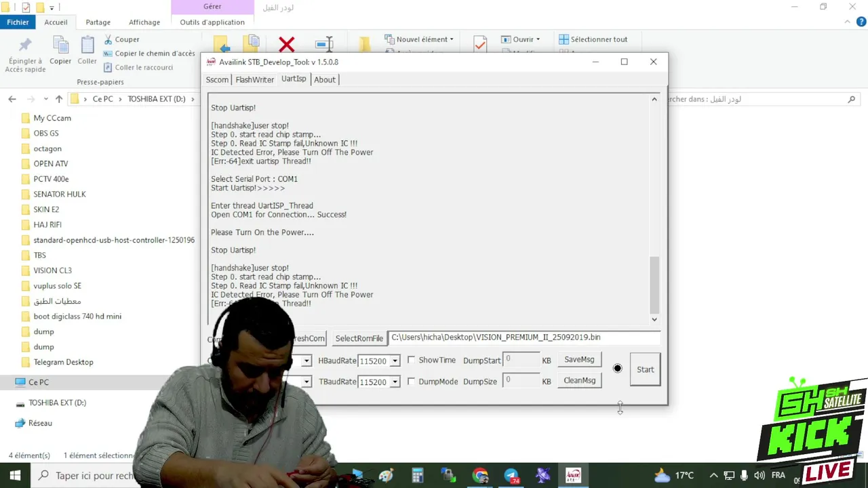Click the rename icon in the ribbon
This screenshot has height=488, width=868.
click(325, 44)
